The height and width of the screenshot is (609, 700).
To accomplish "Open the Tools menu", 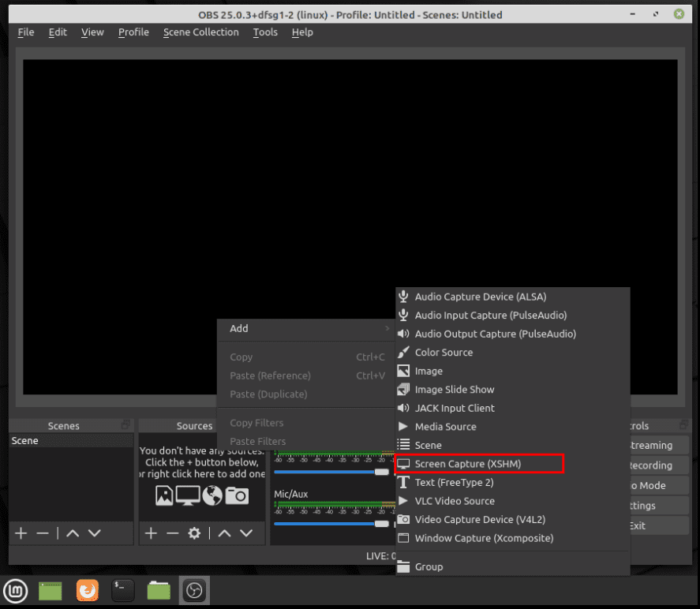I will (x=265, y=32).
